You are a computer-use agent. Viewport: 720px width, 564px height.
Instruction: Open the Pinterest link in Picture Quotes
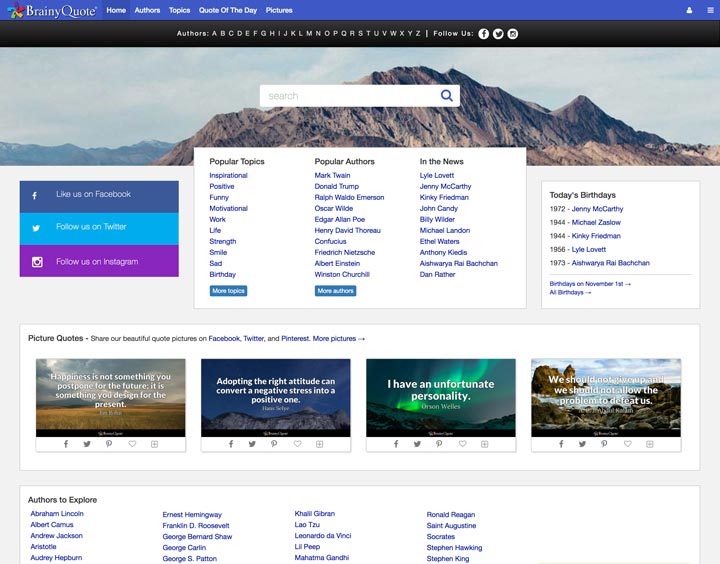(x=295, y=338)
